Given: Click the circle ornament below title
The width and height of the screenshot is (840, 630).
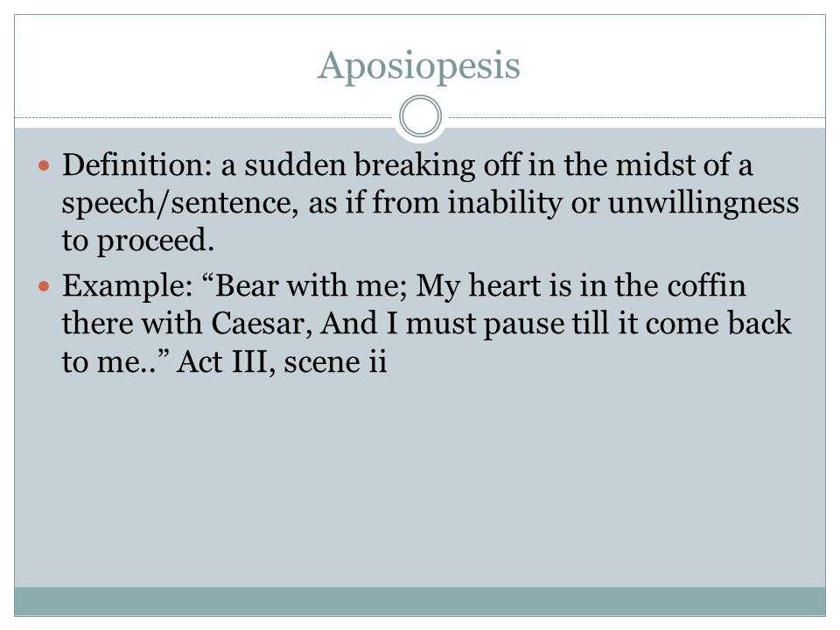Looking at the screenshot, I should 421,116.
